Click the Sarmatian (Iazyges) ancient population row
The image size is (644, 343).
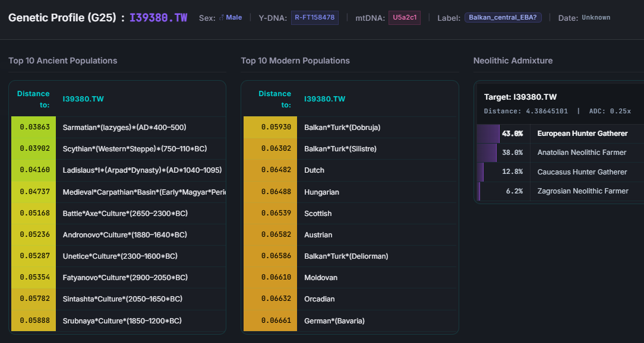click(x=124, y=127)
